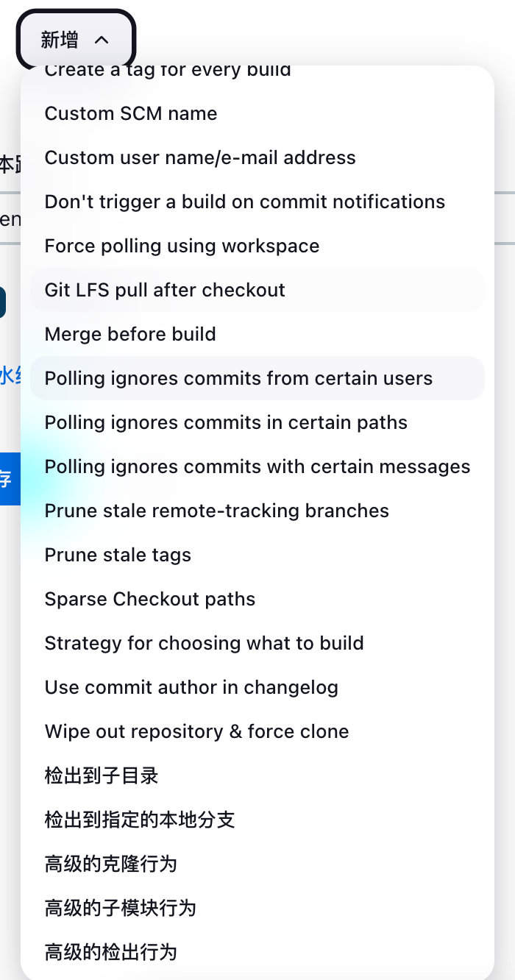Click 'Force polling using workspace'
515x980 pixels.
tap(182, 246)
